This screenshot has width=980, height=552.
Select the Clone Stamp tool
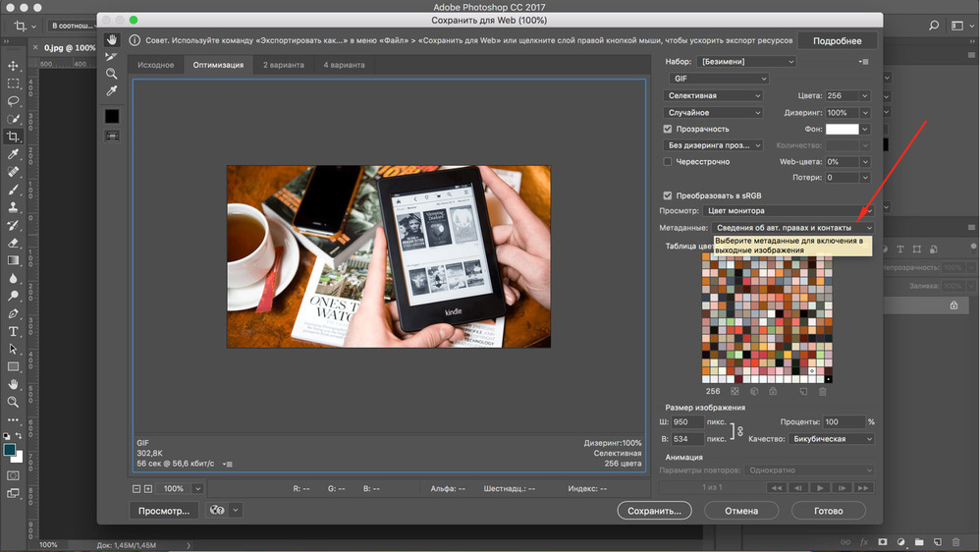(13, 207)
